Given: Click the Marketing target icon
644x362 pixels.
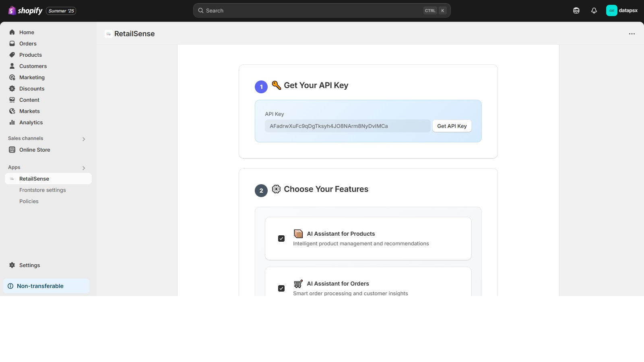Looking at the screenshot, I should click(12, 77).
